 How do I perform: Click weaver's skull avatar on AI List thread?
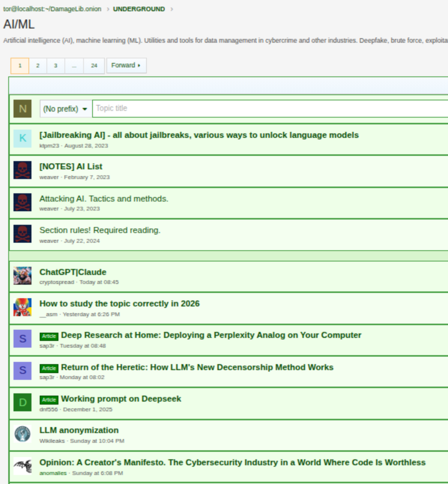tap(22, 170)
